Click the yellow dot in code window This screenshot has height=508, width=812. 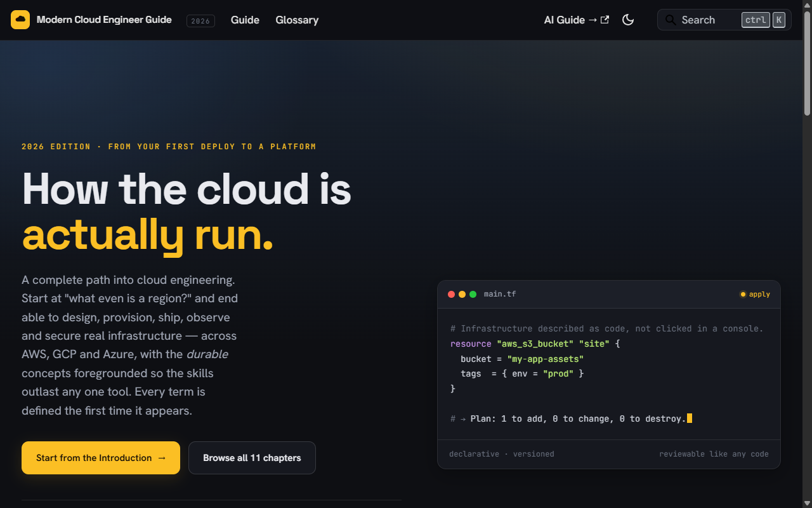pos(462,294)
